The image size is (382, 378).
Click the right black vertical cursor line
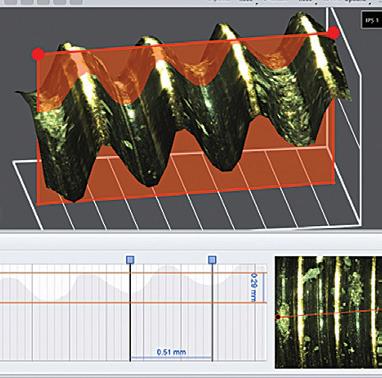point(212,313)
